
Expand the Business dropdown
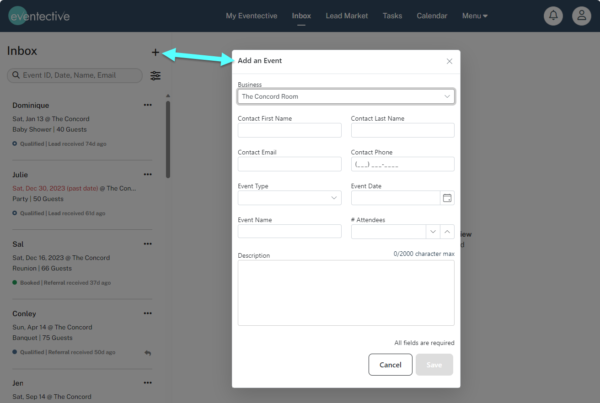click(447, 96)
